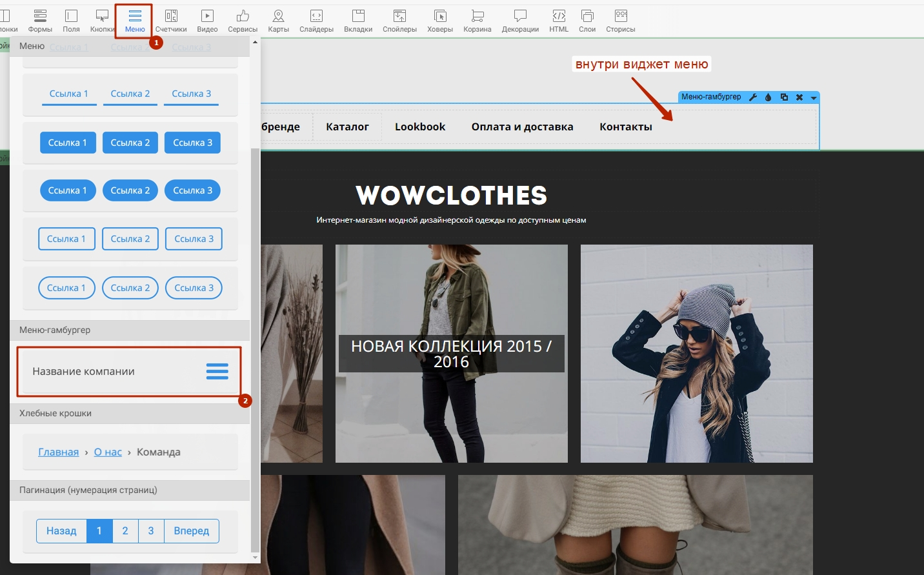This screenshot has width=924, height=575.
Task: Click the Хлебные крошки section header
Action: (x=130, y=414)
